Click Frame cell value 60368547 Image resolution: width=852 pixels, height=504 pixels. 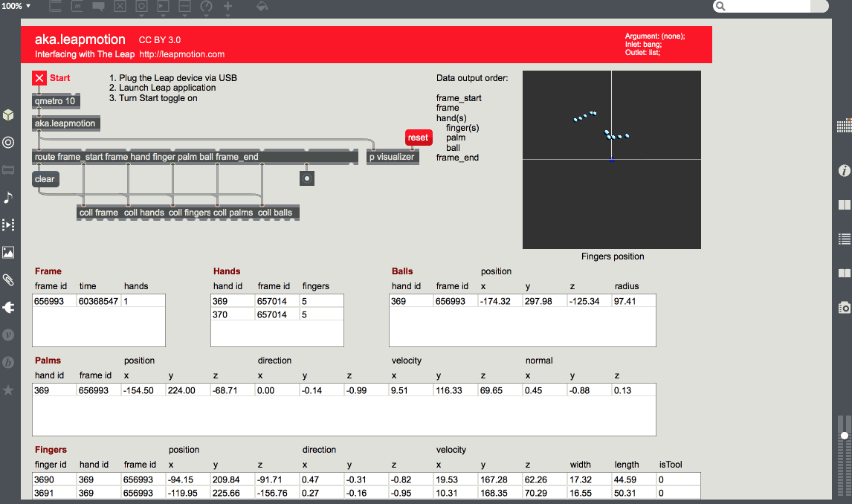98,301
